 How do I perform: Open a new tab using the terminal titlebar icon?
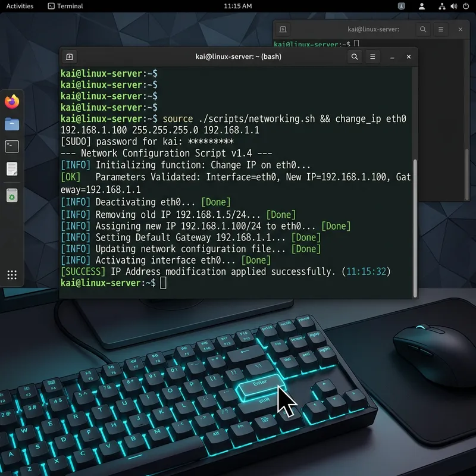(x=68, y=57)
